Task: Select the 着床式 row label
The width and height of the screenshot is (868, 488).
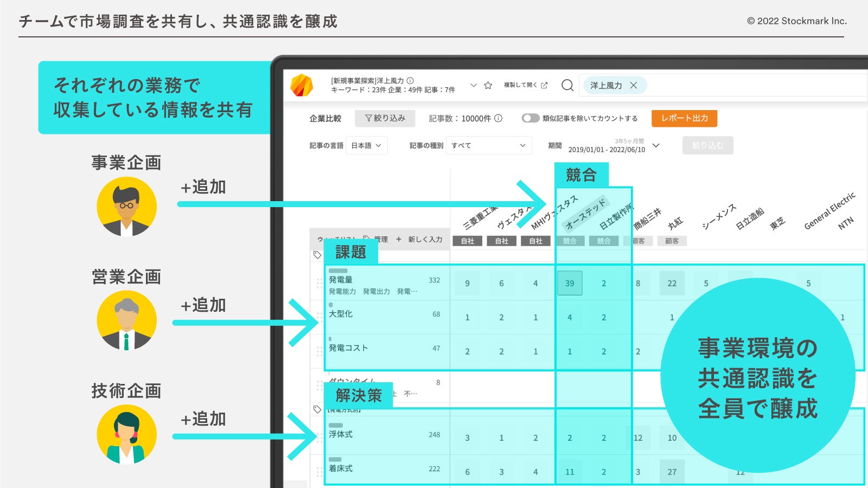Action: [x=341, y=468]
